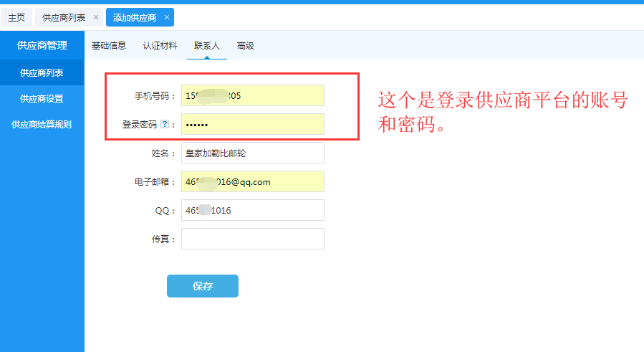This screenshot has height=352, width=644.
Task: Click the help icon beside 登录密码
Action: (x=165, y=125)
